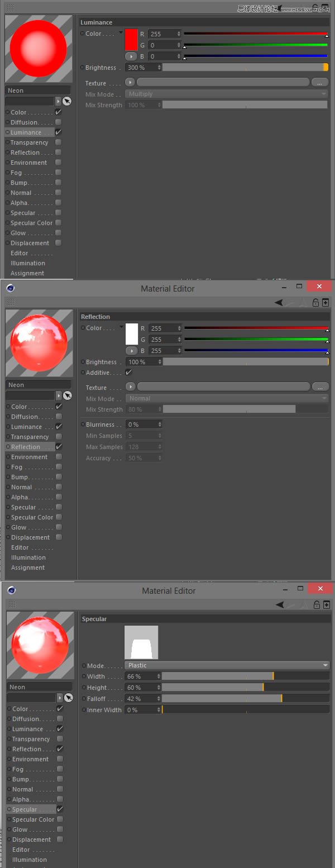Click the Blurriness 0% input field
Screen dimensions: 335x868
[x=144, y=425]
